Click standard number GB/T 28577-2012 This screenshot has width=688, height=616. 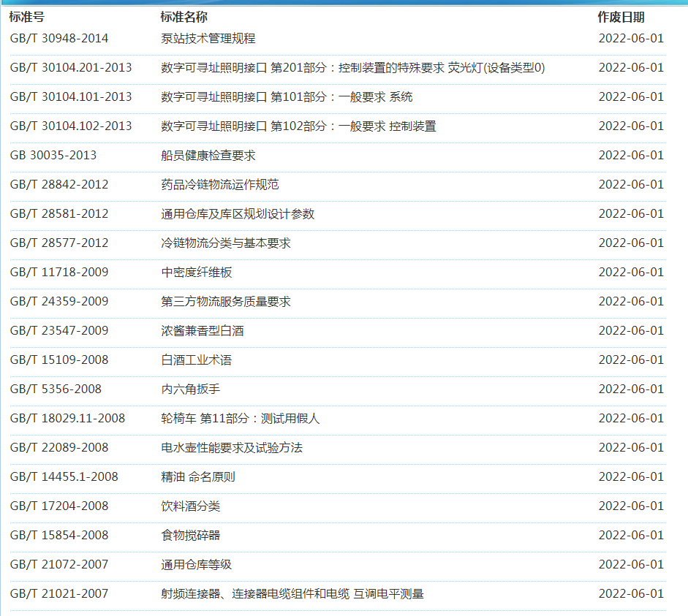(59, 243)
